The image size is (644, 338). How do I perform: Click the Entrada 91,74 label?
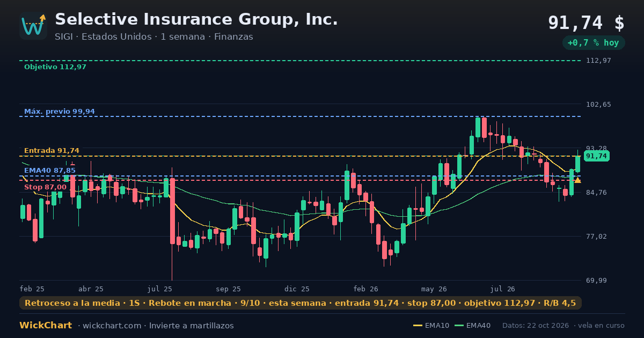(52, 151)
